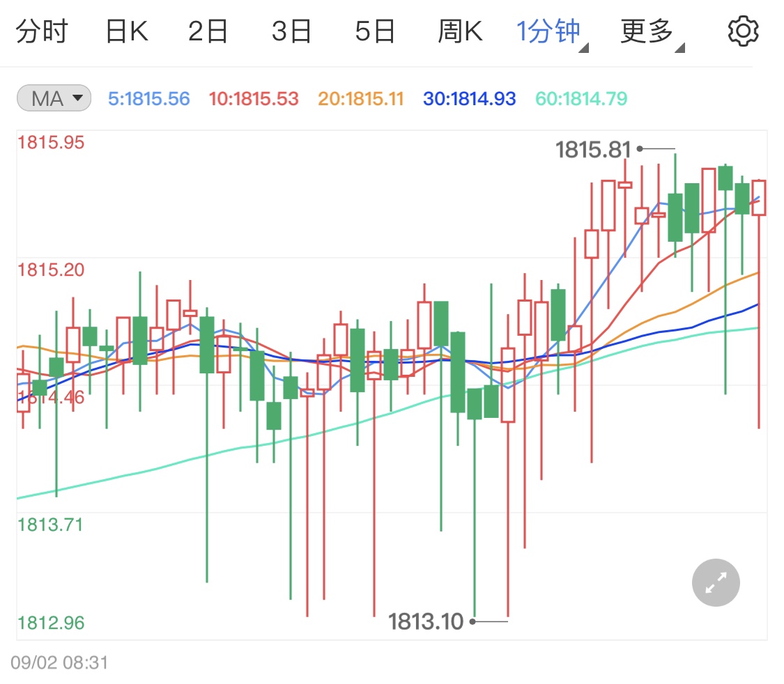The height and width of the screenshot is (684, 784).
Task: Switch to the 日K tab
Action: pyautogui.click(x=127, y=31)
